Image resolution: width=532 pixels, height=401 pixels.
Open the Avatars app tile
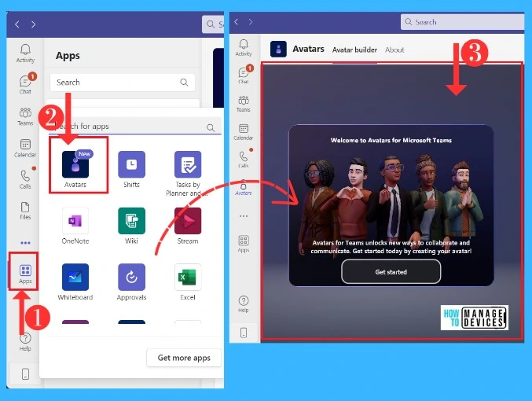(x=75, y=169)
